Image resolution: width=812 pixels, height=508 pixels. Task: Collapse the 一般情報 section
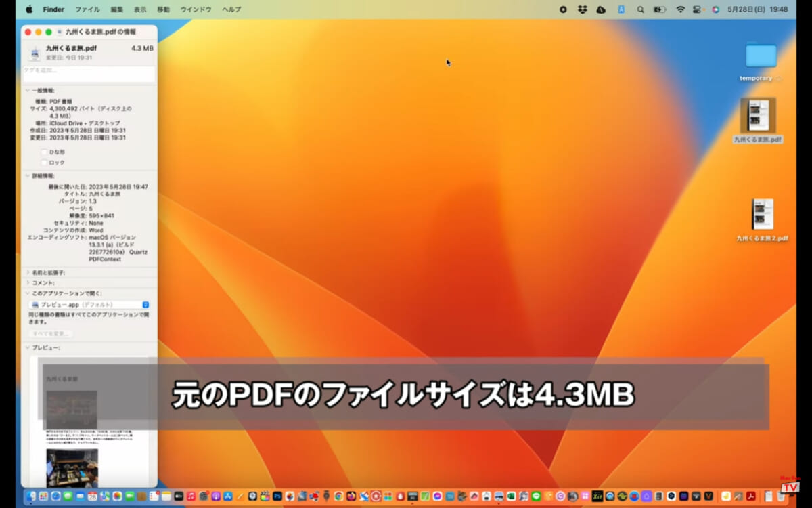(x=28, y=90)
